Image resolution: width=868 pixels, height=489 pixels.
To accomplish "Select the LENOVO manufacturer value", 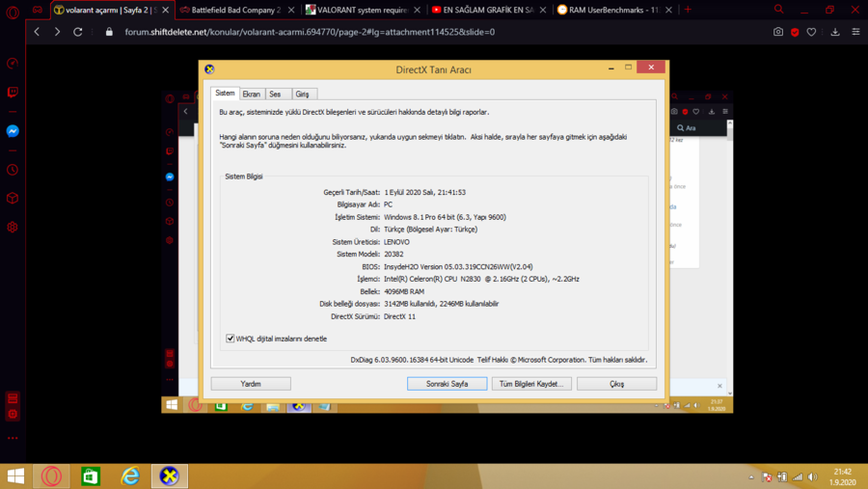I will tap(397, 242).
